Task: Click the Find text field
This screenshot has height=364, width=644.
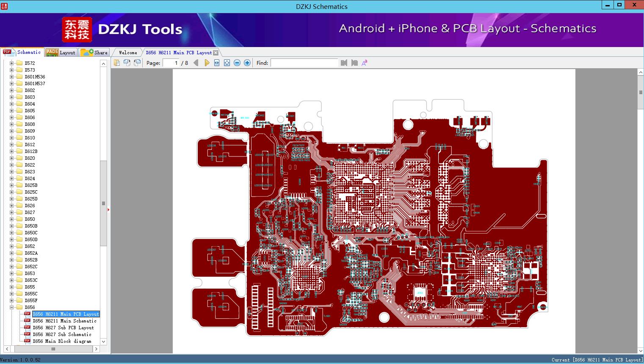Action: [304, 63]
